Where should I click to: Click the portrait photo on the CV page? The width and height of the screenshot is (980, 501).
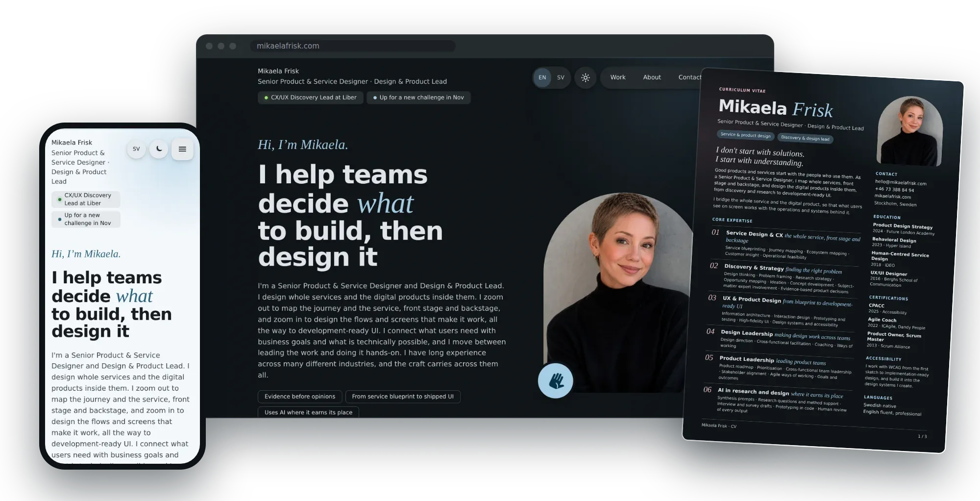(910, 131)
